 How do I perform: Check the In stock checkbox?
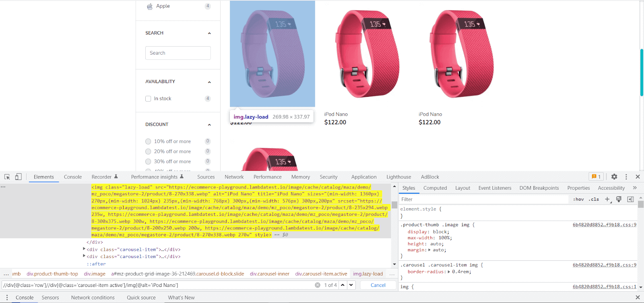[148, 98]
